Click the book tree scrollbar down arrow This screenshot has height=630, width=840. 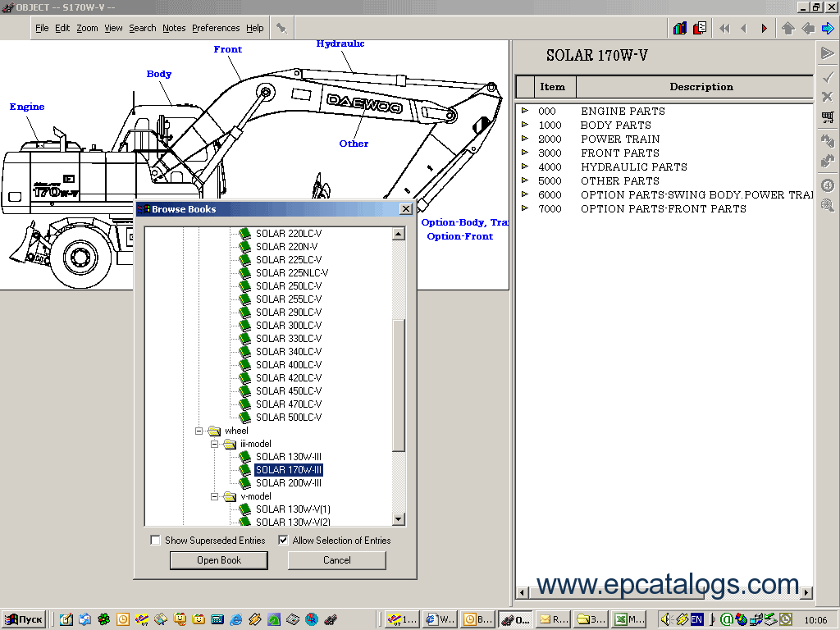click(398, 519)
